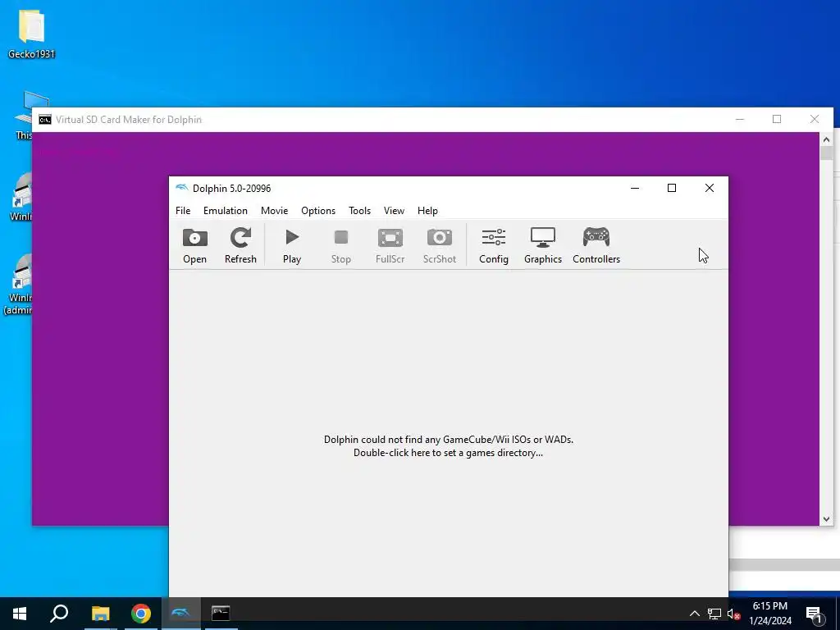Open the Tools menu
The height and width of the screenshot is (630, 840).
[x=359, y=211]
